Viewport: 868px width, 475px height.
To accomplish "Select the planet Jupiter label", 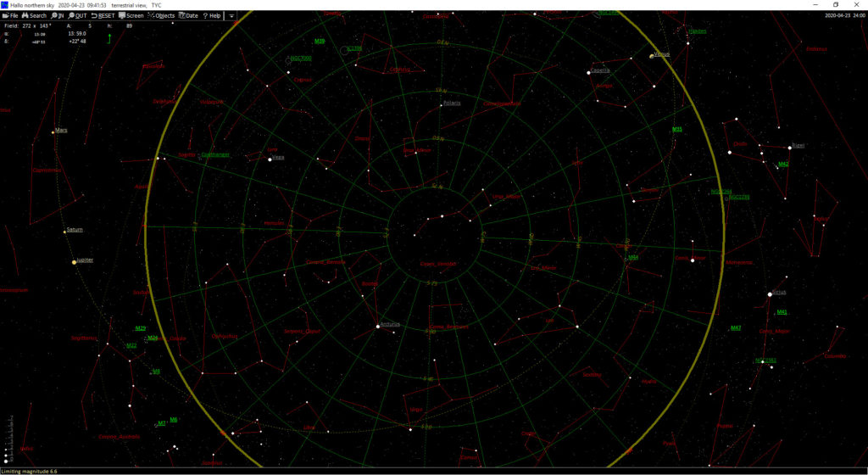I will point(85,260).
